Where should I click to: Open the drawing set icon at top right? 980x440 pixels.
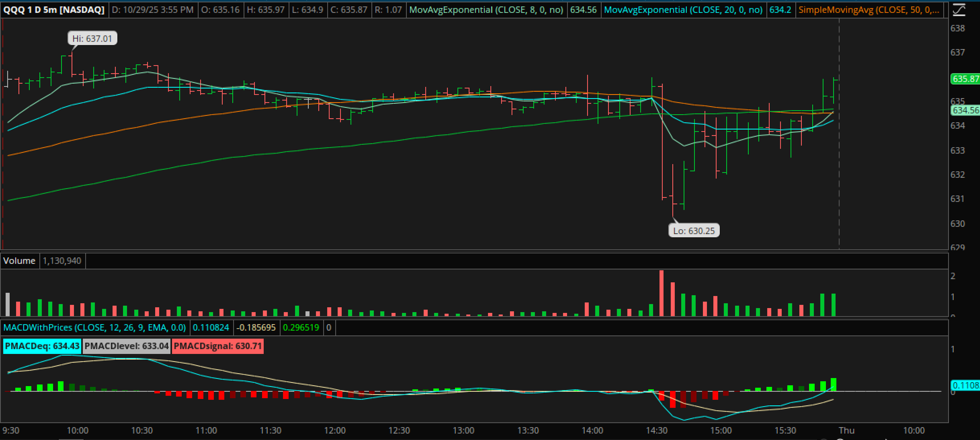(x=959, y=9)
